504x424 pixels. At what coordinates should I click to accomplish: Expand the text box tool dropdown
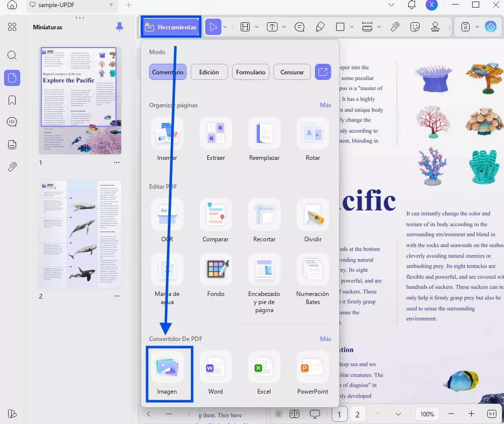(284, 27)
